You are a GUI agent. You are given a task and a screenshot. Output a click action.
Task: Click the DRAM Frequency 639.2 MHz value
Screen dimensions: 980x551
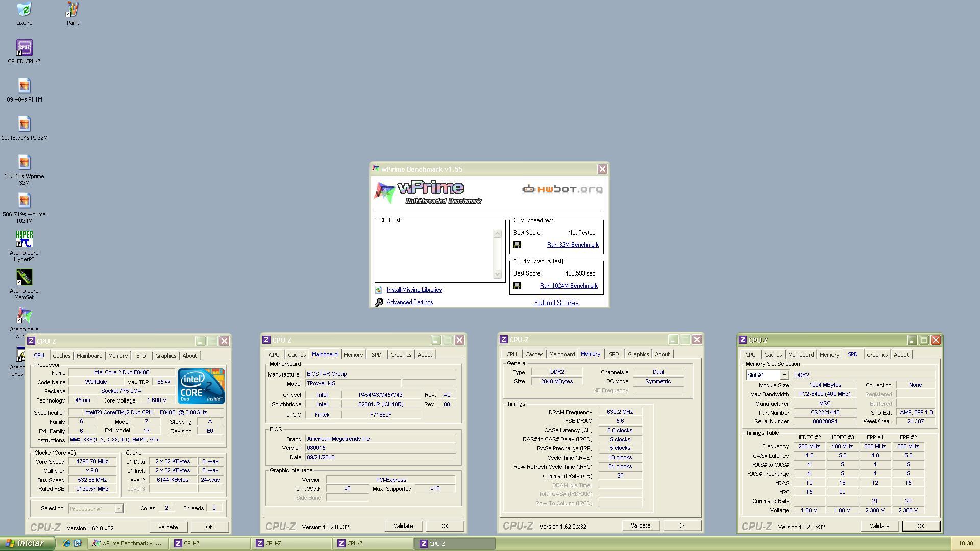point(620,412)
